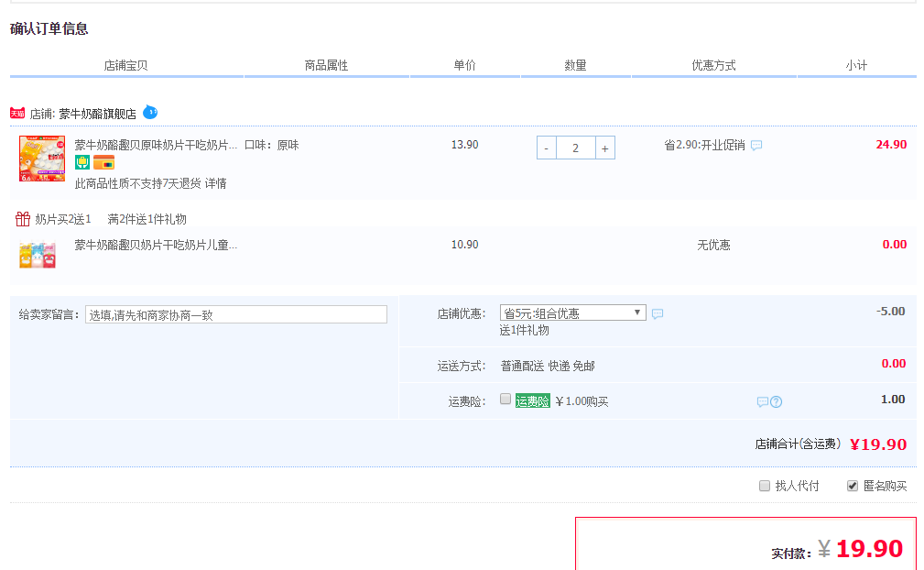This screenshot has width=924, height=570.
Task: Click the 商品属性 column header
Action: [326, 65]
